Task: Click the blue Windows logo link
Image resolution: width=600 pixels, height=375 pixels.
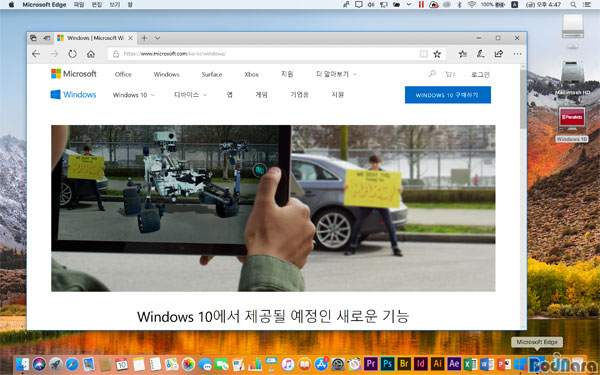Action: (x=73, y=95)
